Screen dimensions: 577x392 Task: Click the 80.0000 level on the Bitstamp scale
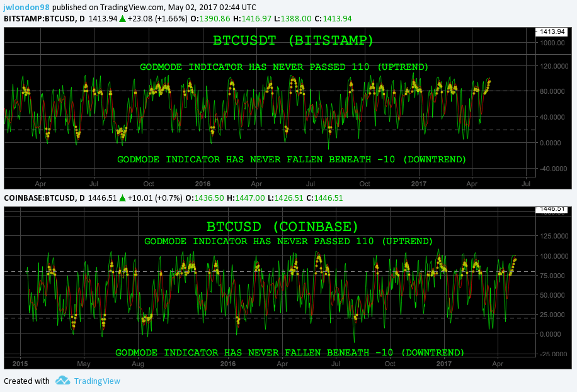pyautogui.click(x=552, y=91)
